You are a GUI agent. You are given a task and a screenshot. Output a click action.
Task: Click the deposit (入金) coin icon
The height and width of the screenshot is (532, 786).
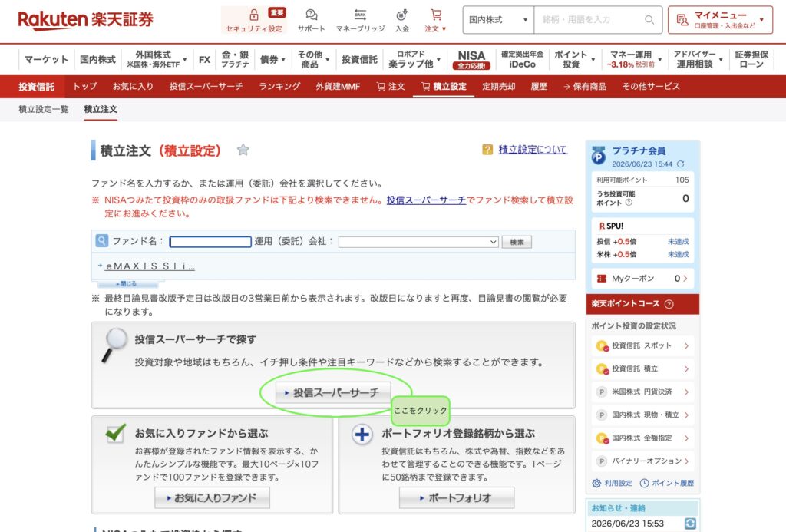point(401,15)
